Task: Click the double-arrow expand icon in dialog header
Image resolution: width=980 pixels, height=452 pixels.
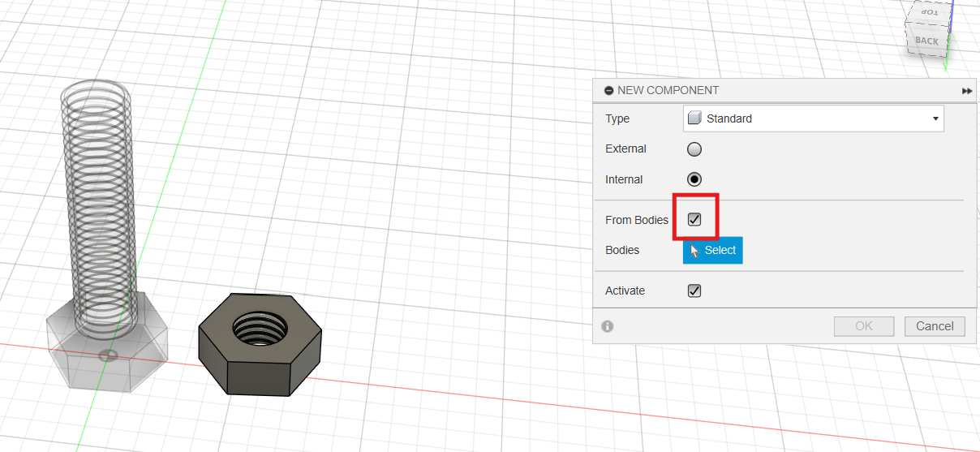Action: (x=967, y=91)
